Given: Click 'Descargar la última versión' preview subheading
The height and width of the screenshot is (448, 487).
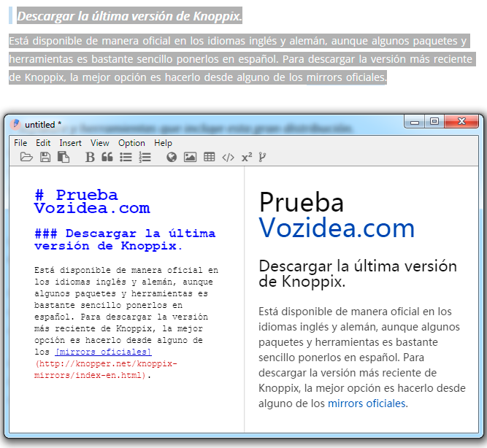Looking at the screenshot, I should point(358,274).
